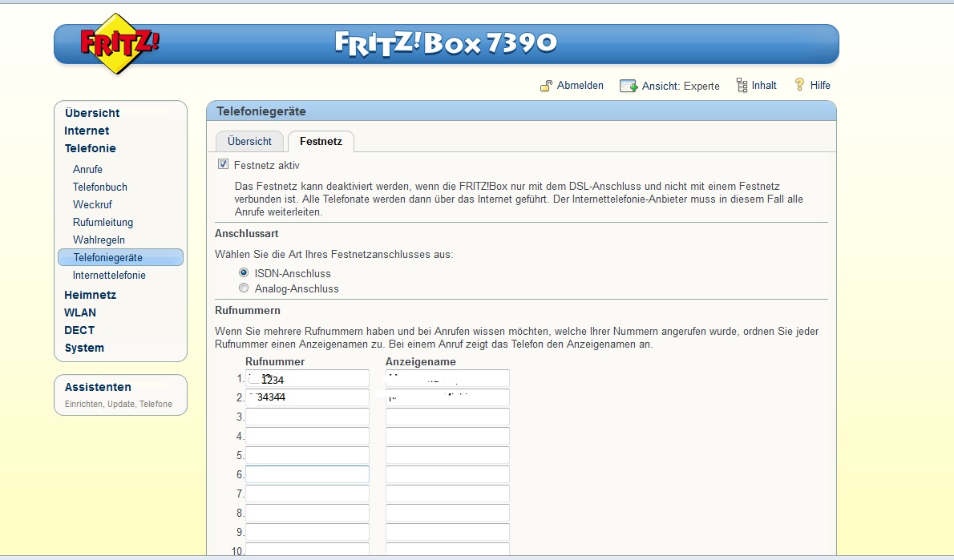954x560 pixels.
Task: Click the Rufnummer field in row 8
Action: [307, 514]
